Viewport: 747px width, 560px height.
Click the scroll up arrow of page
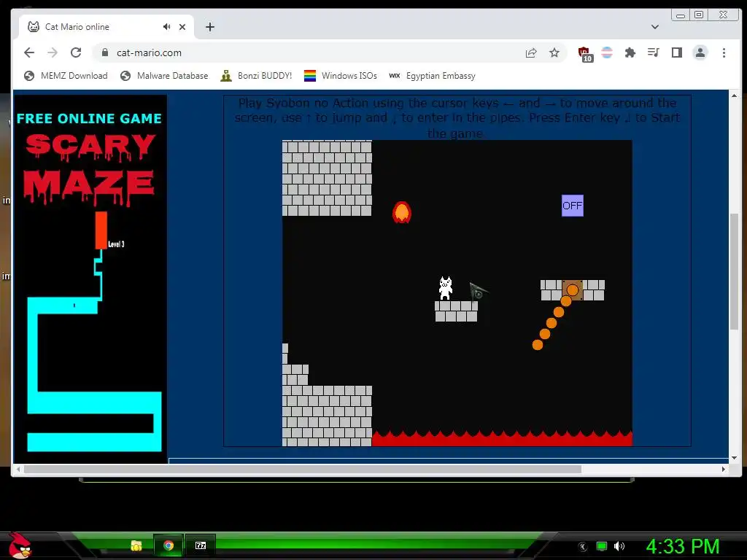click(734, 96)
